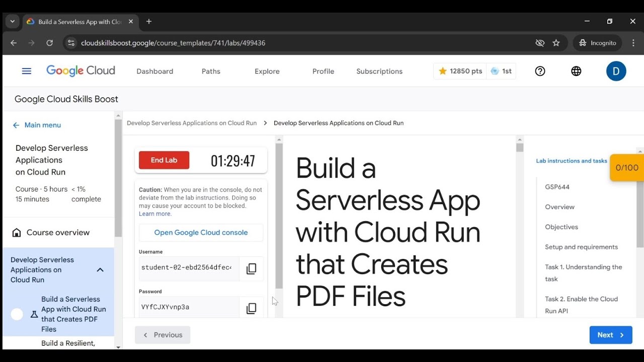Open the Chrome three-dot menu

(x=633, y=43)
